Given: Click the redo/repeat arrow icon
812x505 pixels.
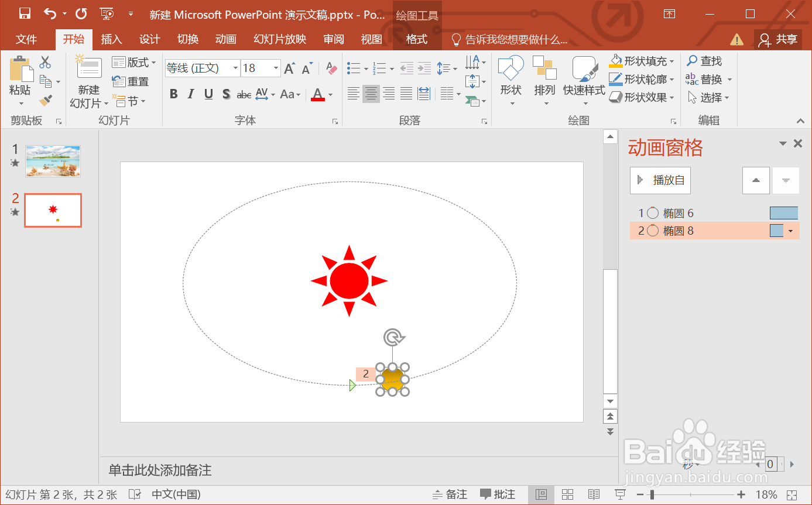Looking at the screenshot, I should pyautogui.click(x=81, y=13).
